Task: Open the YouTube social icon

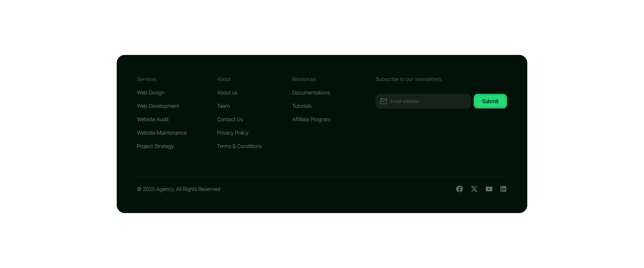Action: pyautogui.click(x=489, y=189)
